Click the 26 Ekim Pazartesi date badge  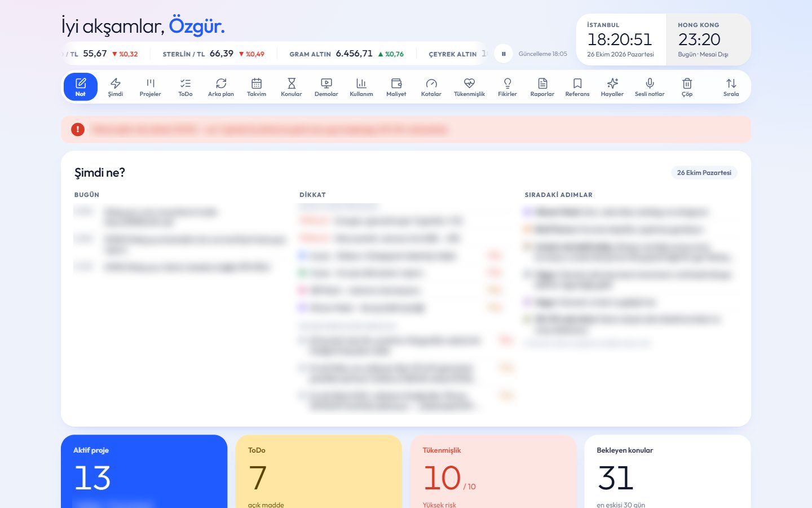[704, 173]
